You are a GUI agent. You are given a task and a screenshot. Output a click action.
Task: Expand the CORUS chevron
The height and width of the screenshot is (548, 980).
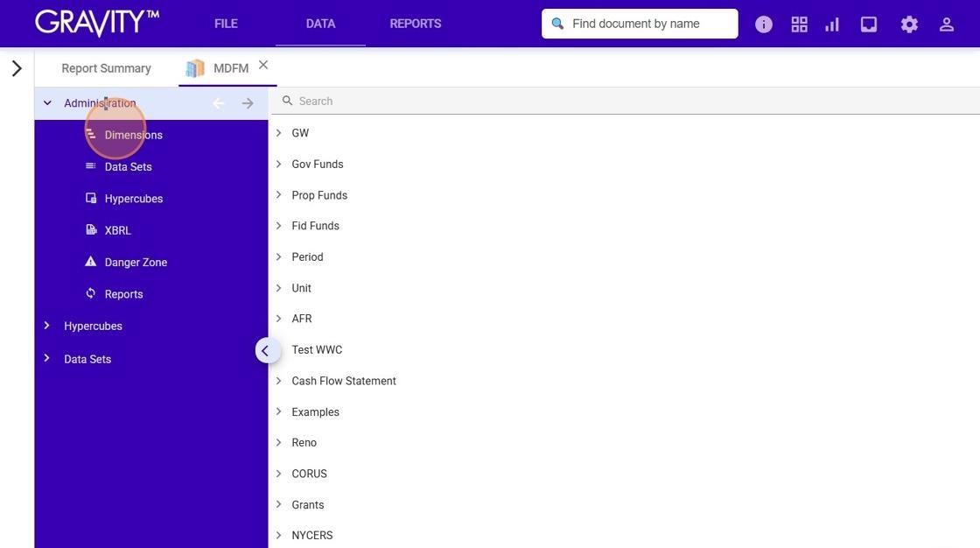pyautogui.click(x=279, y=474)
